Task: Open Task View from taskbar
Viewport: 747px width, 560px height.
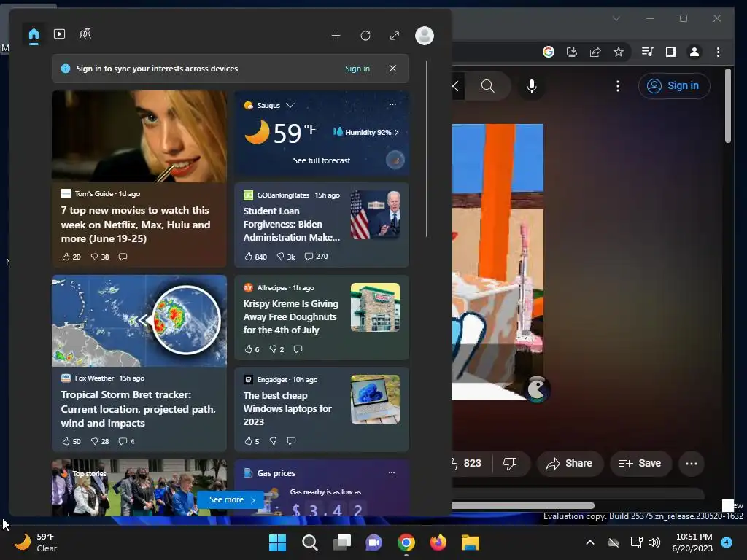Action: [x=341, y=542]
